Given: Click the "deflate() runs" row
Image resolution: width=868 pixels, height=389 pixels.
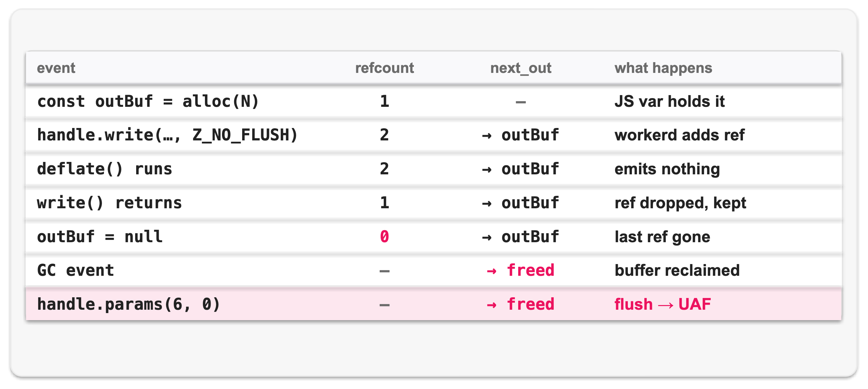Looking at the screenshot, I should click(x=434, y=169).
